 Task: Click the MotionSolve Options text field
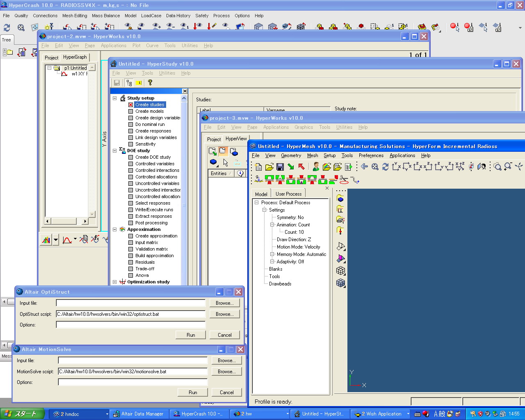point(133,382)
